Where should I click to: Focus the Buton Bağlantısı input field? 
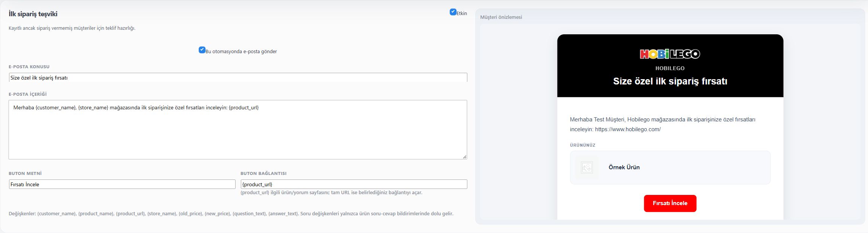[x=354, y=184]
